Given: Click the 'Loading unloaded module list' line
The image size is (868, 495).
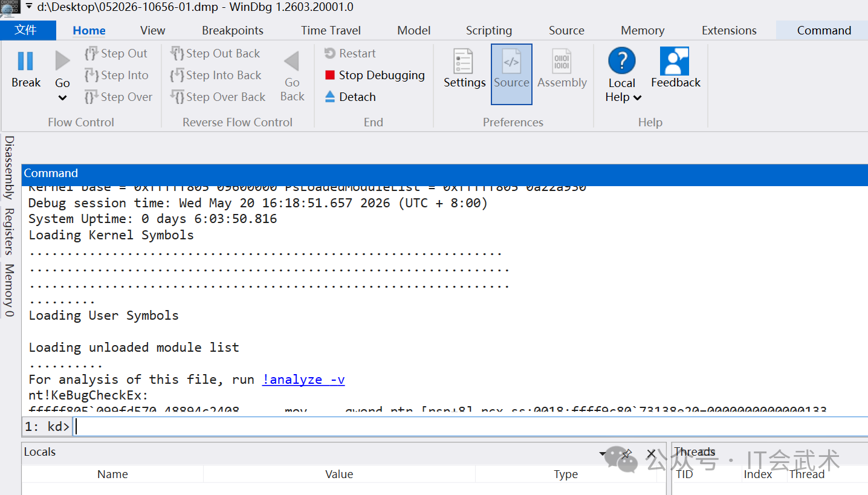Looking at the screenshot, I should click(x=134, y=348).
